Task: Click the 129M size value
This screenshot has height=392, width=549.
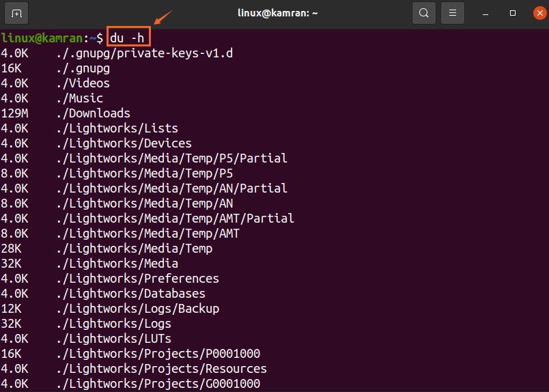Action: coord(15,113)
